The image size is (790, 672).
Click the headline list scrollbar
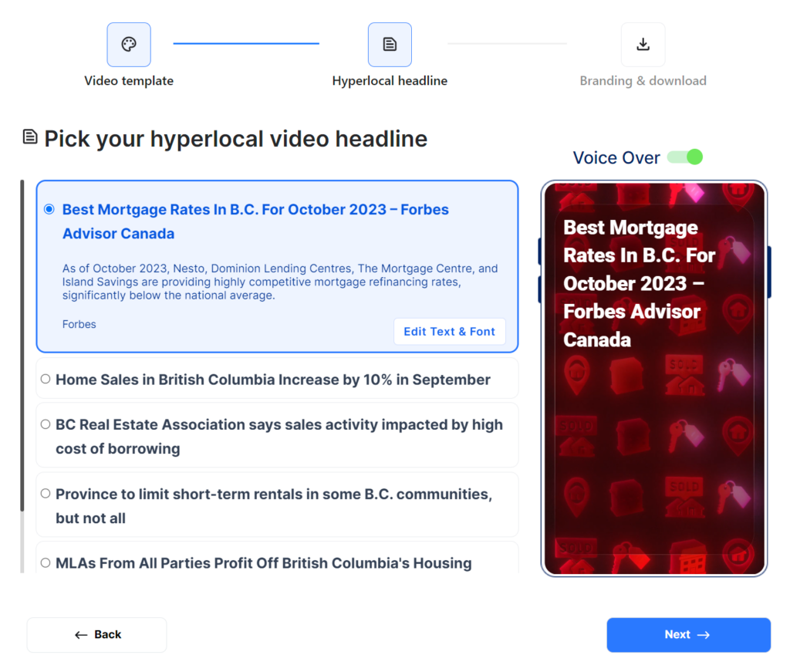(x=22, y=347)
